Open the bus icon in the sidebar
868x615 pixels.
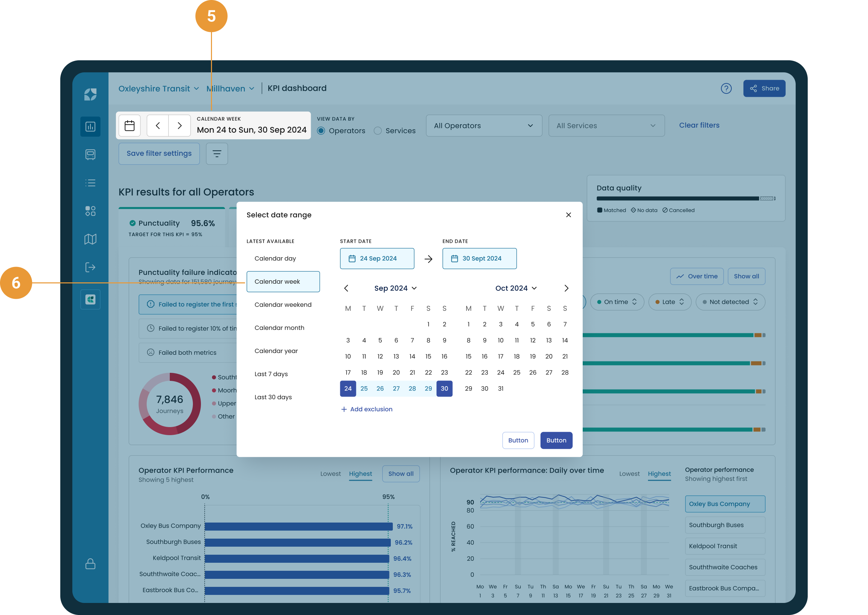(x=90, y=154)
